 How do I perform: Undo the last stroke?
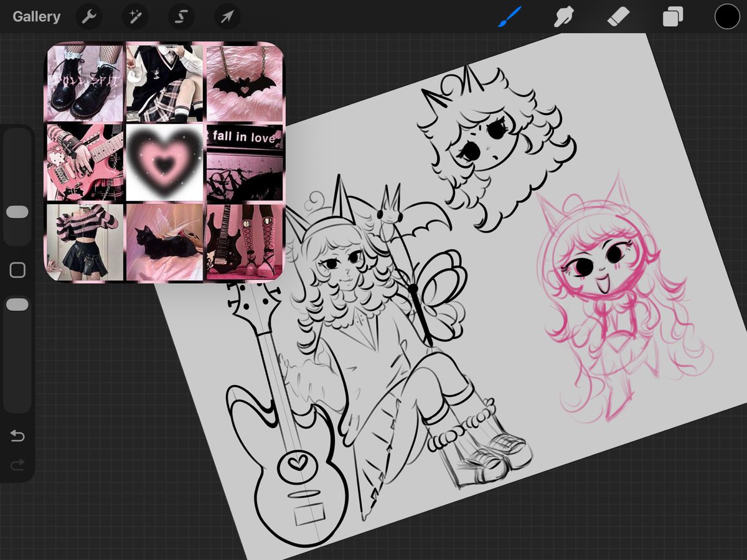[17, 436]
